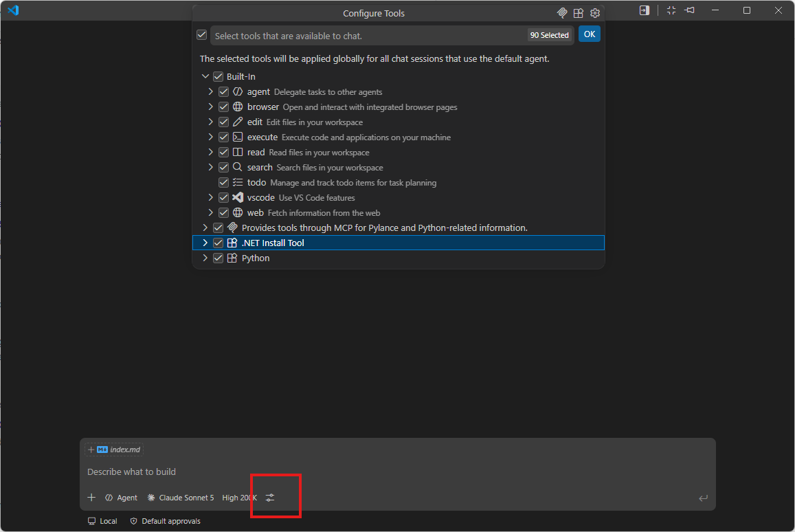Uncheck the edit tool checkbox
The width and height of the screenshot is (795, 532).
[223, 122]
